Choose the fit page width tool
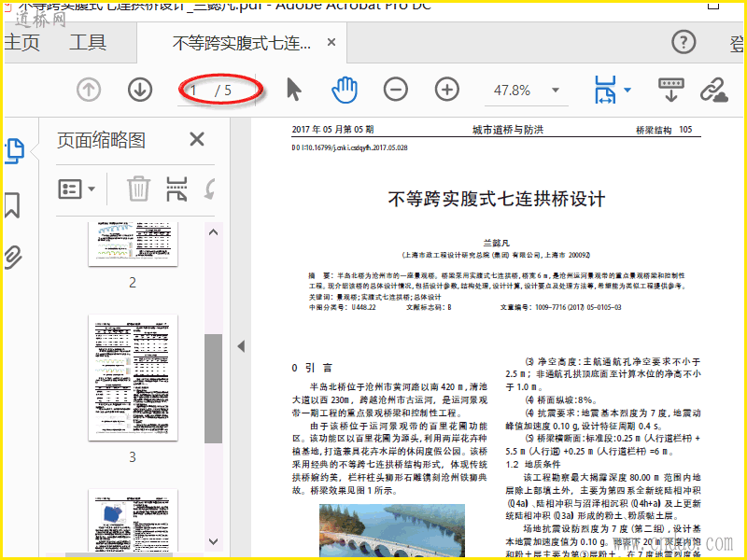The height and width of the screenshot is (560, 747). coord(605,90)
